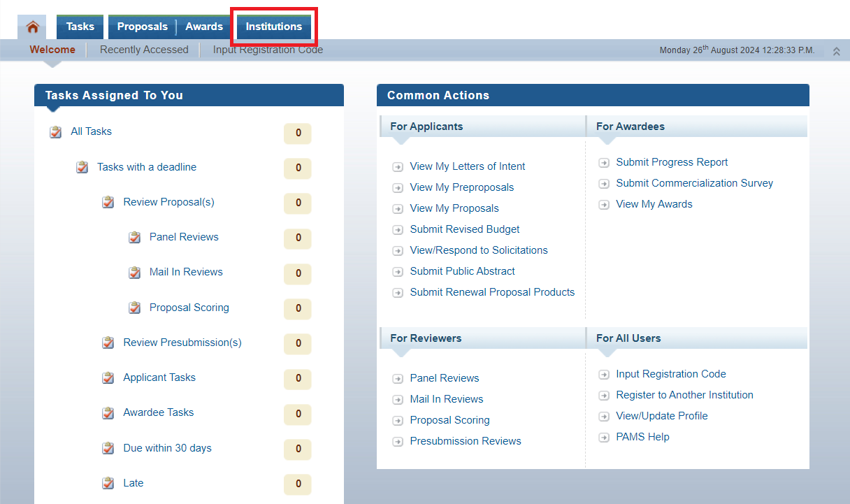The width and height of the screenshot is (850, 504).
Task: Click arrow icon beside Submit Progress Report
Action: pos(604,163)
